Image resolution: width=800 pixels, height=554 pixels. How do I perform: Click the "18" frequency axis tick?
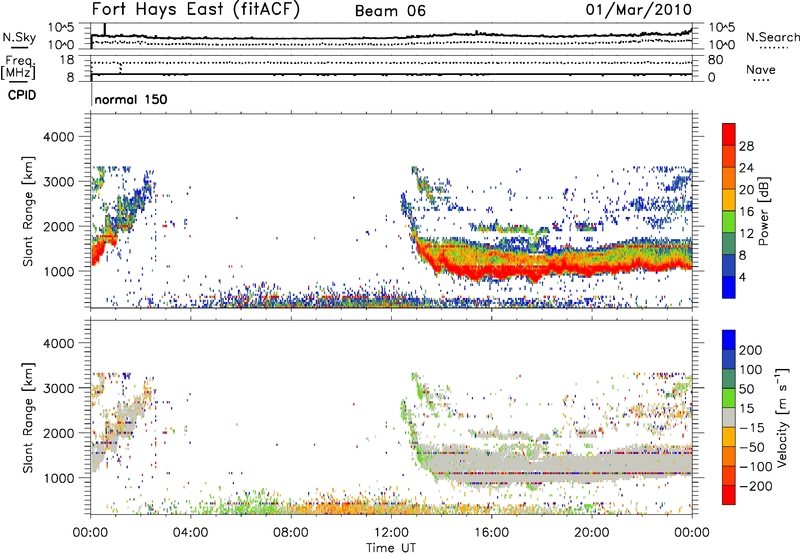pyautogui.click(x=67, y=60)
